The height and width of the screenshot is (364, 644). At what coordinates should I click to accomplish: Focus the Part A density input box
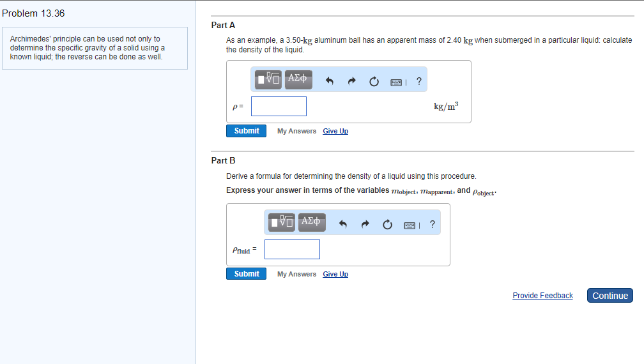(x=279, y=107)
